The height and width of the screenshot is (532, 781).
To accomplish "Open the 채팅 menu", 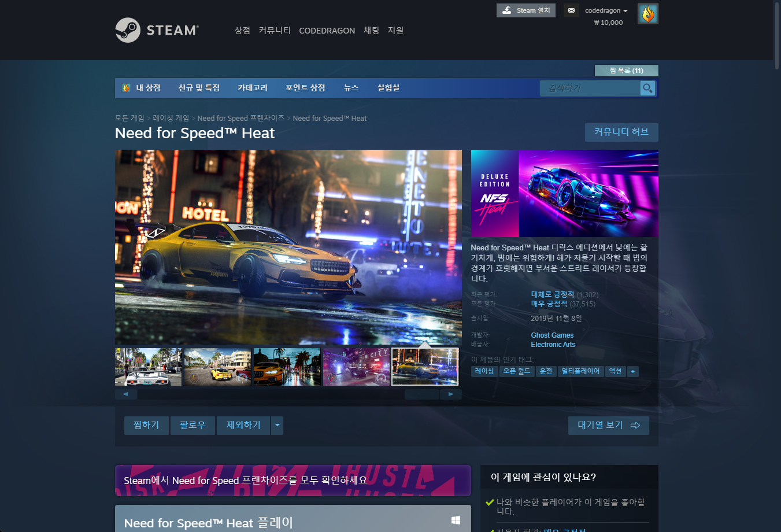I will 371,30.
